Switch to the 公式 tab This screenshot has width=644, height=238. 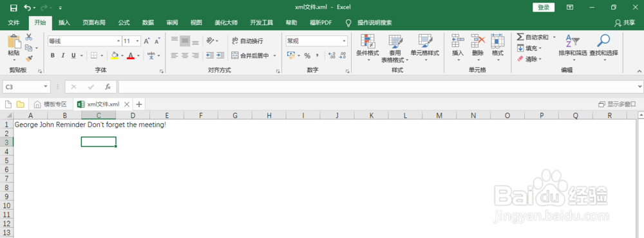point(124,23)
